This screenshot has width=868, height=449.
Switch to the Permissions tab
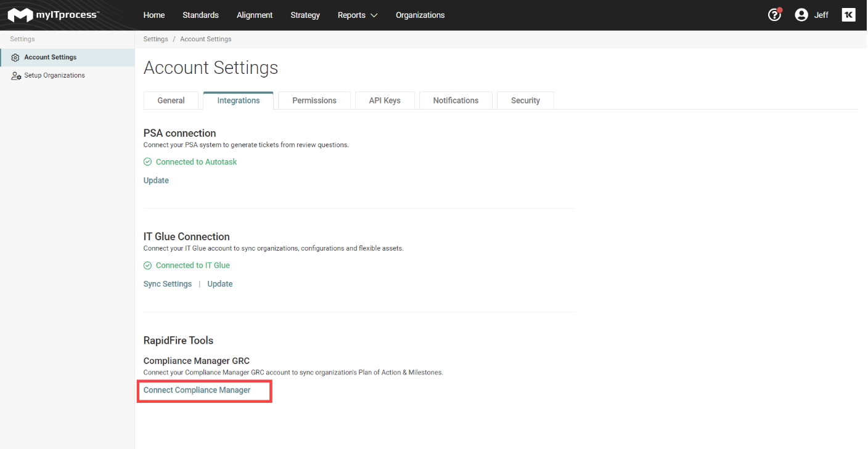[314, 100]
